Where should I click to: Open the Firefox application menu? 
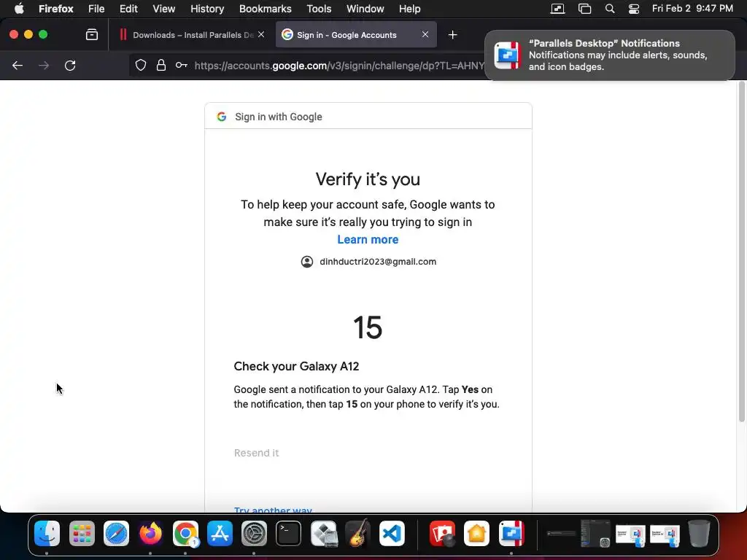pos(55,9)
